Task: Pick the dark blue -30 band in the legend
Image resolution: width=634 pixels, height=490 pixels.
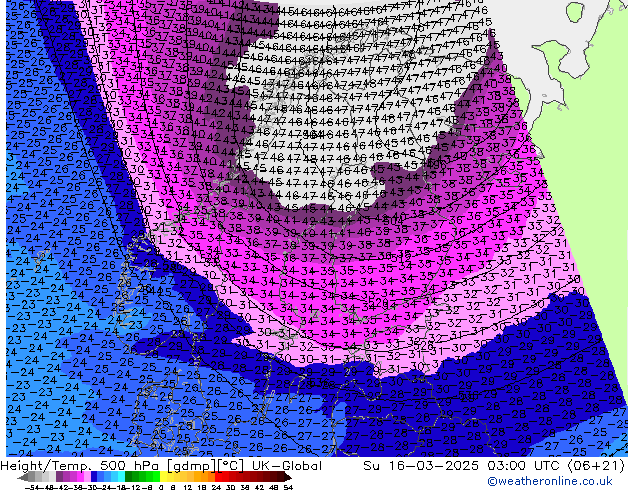Action: click(x=94, y=477)
